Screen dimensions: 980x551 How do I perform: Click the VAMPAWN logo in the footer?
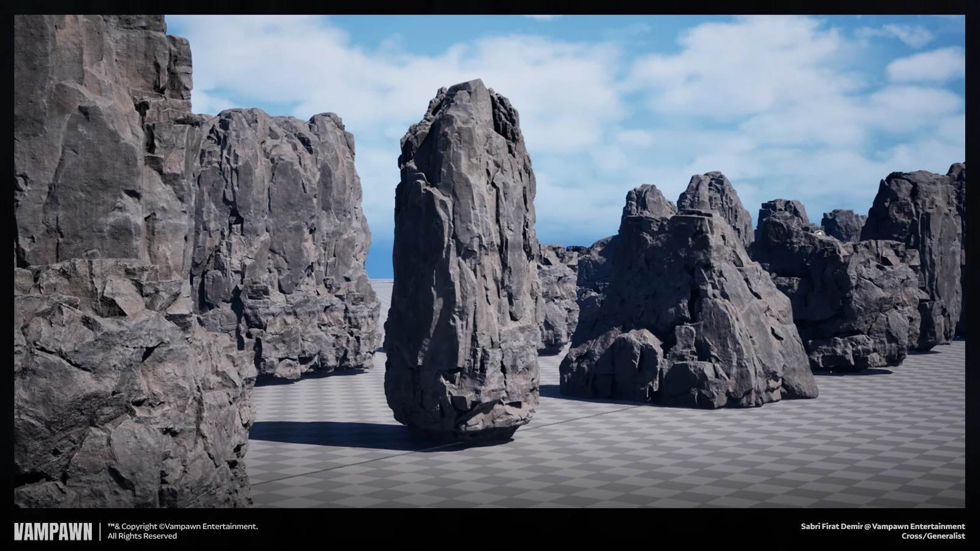point(53,531)
